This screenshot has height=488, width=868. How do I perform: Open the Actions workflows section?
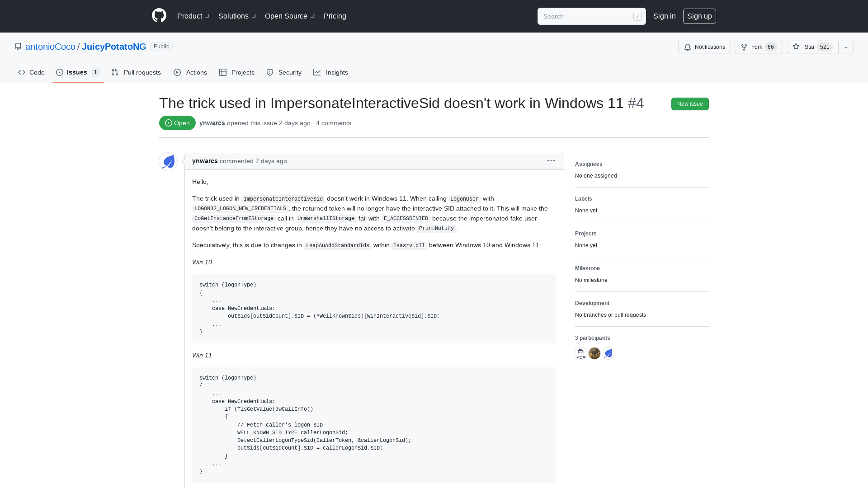pyautogui.click(x=190, y=72)
